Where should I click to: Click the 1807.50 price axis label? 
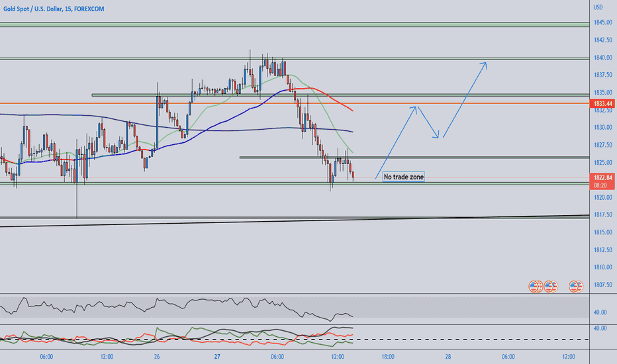click(x=603, y=285)
